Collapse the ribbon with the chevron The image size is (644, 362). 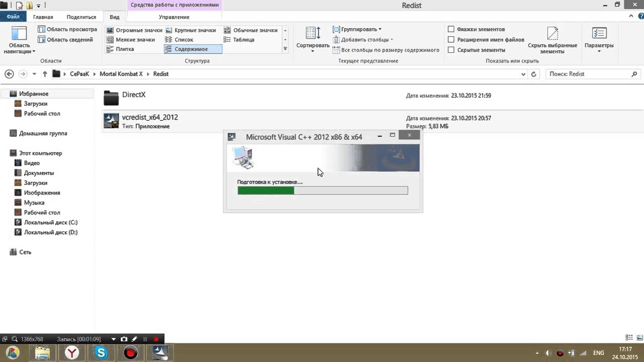[x=631, y=17]
